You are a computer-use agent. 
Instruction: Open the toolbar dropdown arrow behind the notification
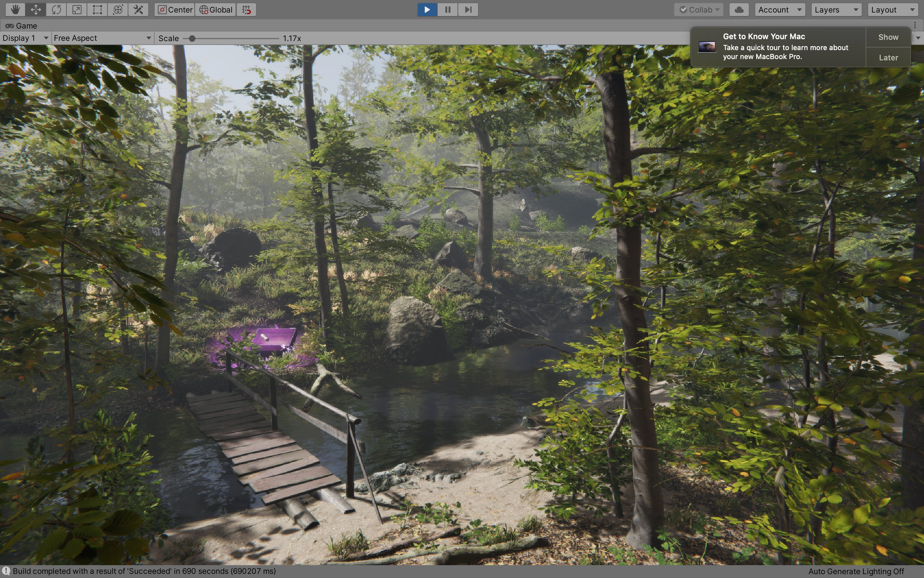coord(918,38)
